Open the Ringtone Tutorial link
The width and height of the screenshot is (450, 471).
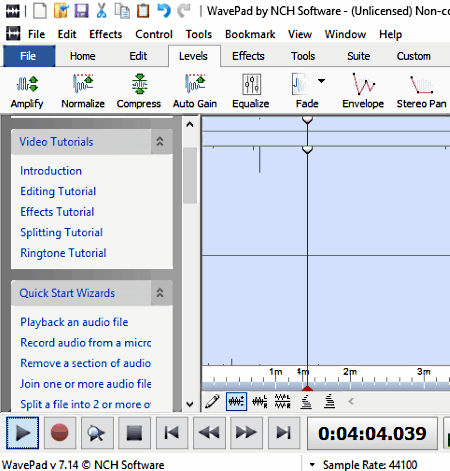point(63,253)
